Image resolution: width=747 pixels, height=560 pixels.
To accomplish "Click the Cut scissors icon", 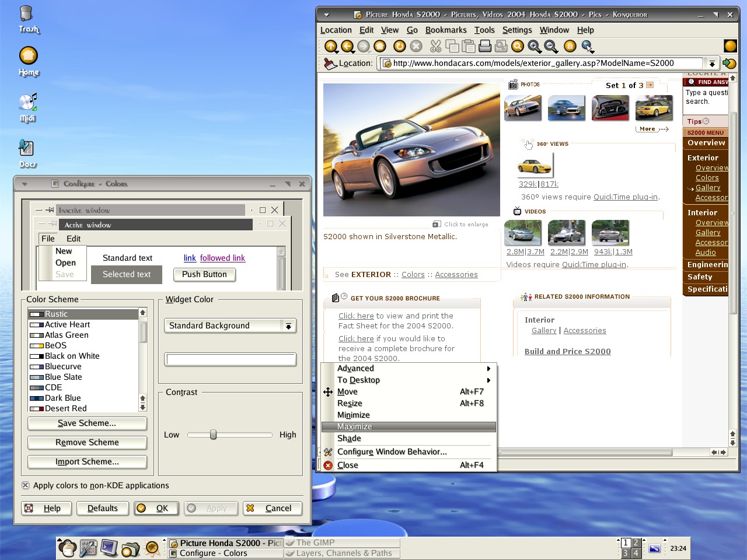I will [435, 46].
